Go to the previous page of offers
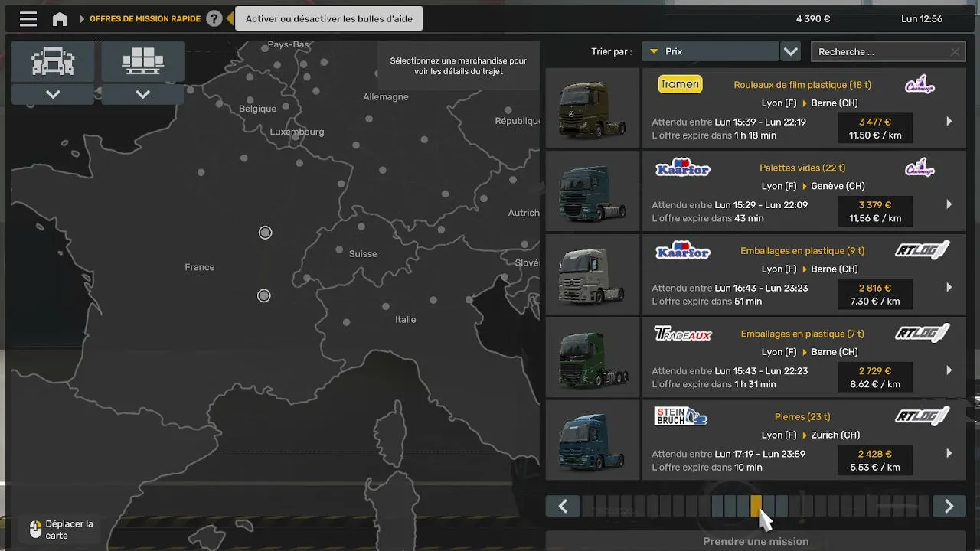The image size is (980, 551). [563, 506]
